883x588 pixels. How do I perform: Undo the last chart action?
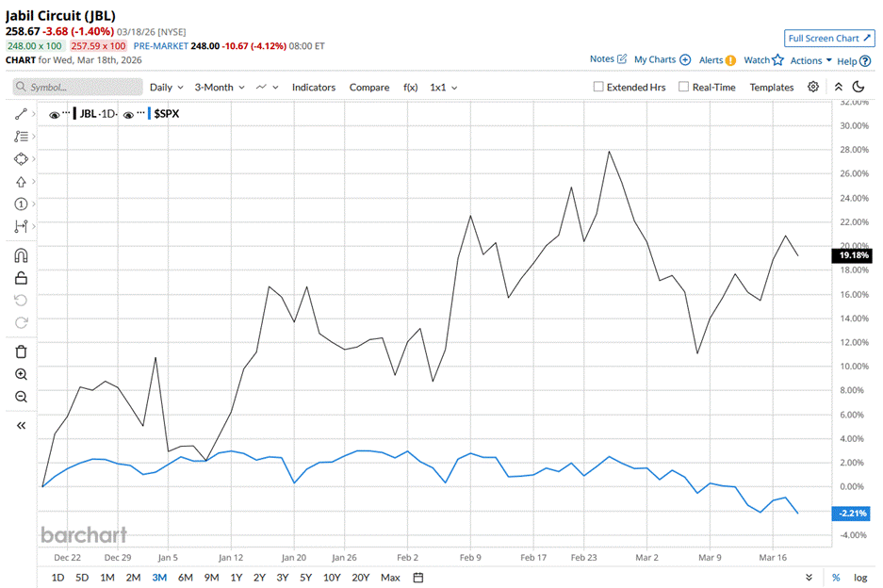point(21,301)
